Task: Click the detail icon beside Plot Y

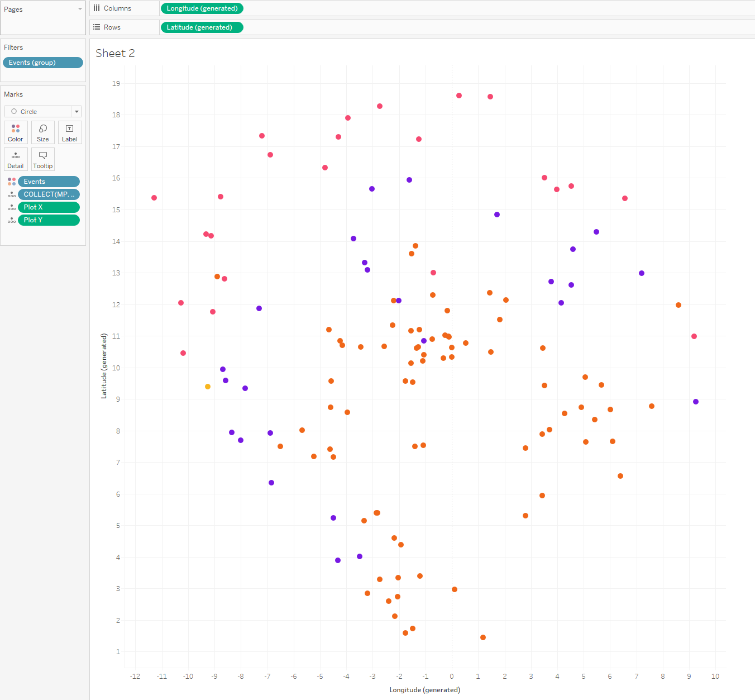Action: (12, 220)
